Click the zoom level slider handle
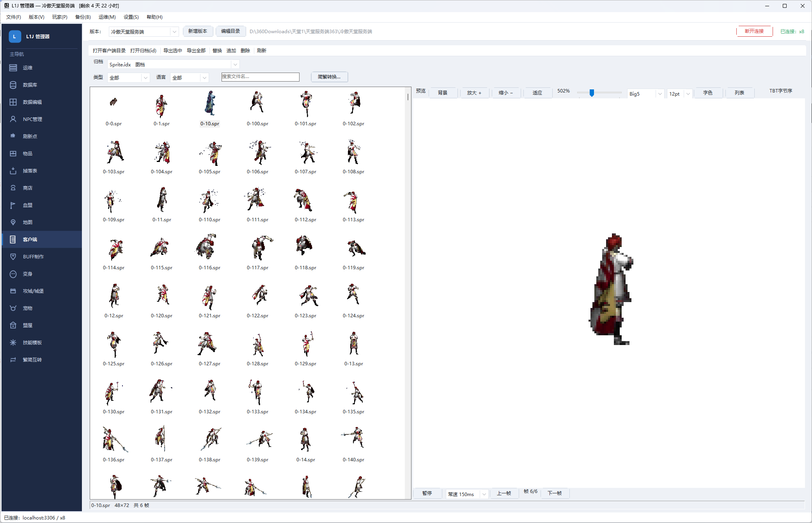Viewport: 812px width, 523px height. [x=592, y=93]
